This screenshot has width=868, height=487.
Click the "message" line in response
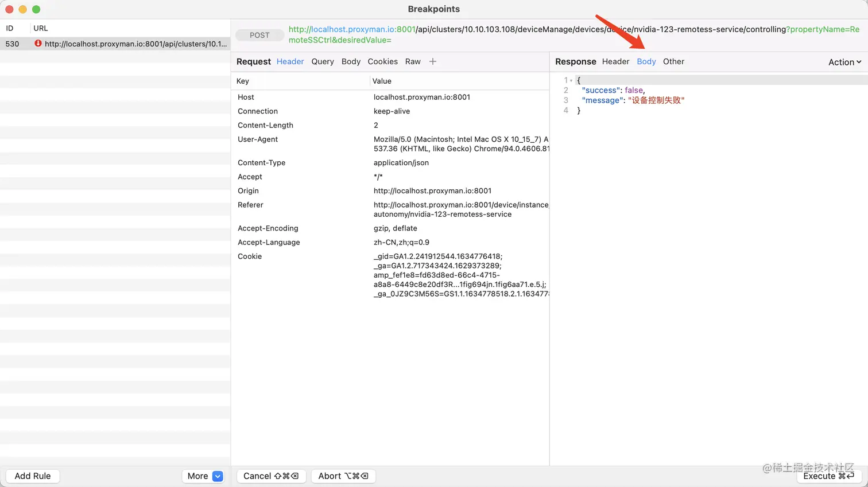point(633,100)
